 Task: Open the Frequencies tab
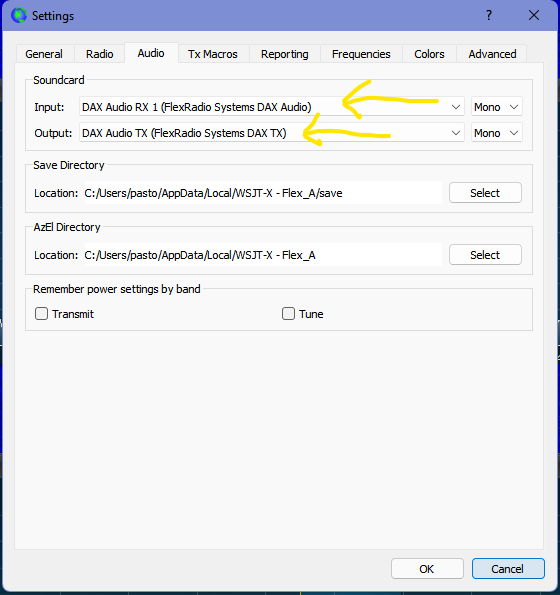coord(361,54)
